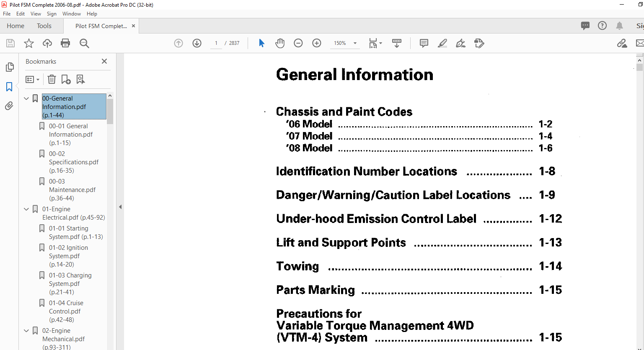Open the File menu

coord(7,14)
